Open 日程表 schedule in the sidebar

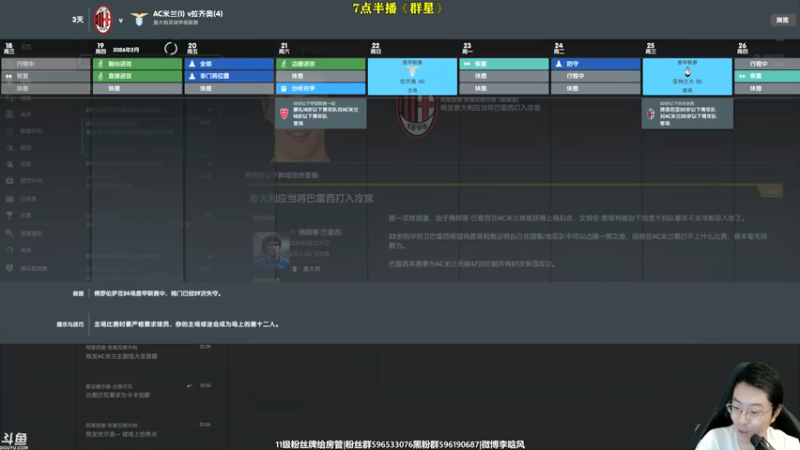click(29, 199)
